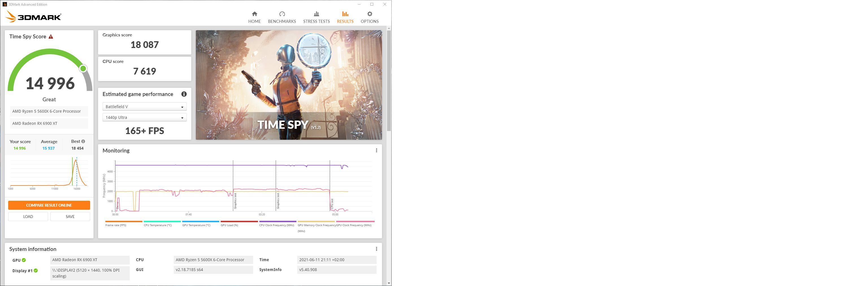This screenshot has width=868, height=286.
Task: Click the green 14 996 under Your score
Action: (19, 149)
